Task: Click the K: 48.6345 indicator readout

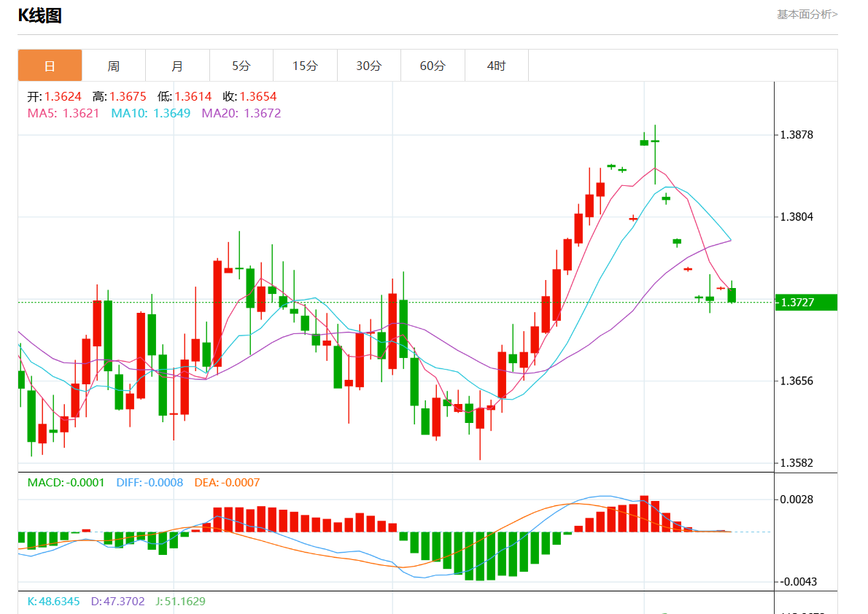Action: tap(55, 602)
